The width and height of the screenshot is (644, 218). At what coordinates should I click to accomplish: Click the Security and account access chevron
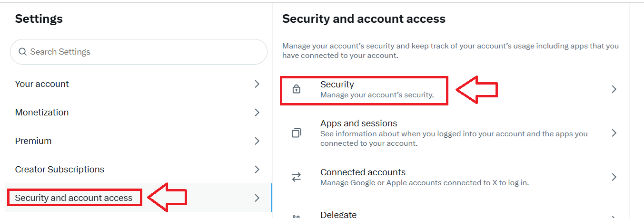click(x=257, y=198)
